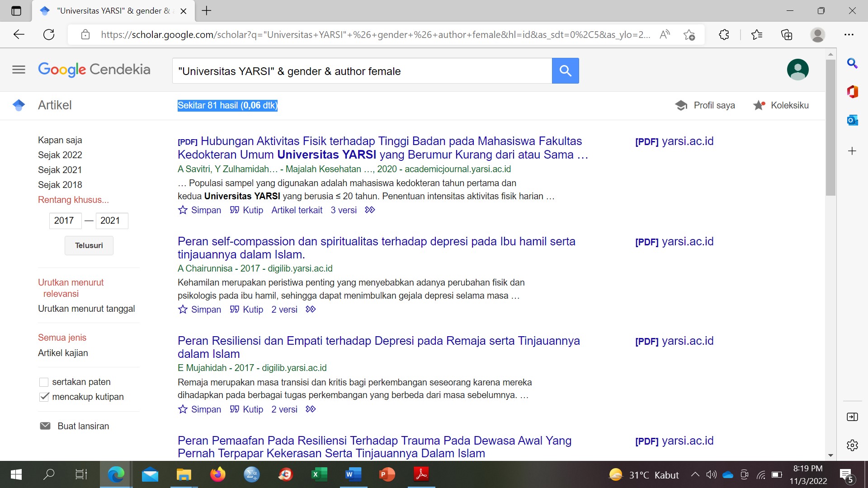This screenshot has height=488, width=868.
Task: Click the browser profile avatar icon
Action: click(x=817, y=35)
